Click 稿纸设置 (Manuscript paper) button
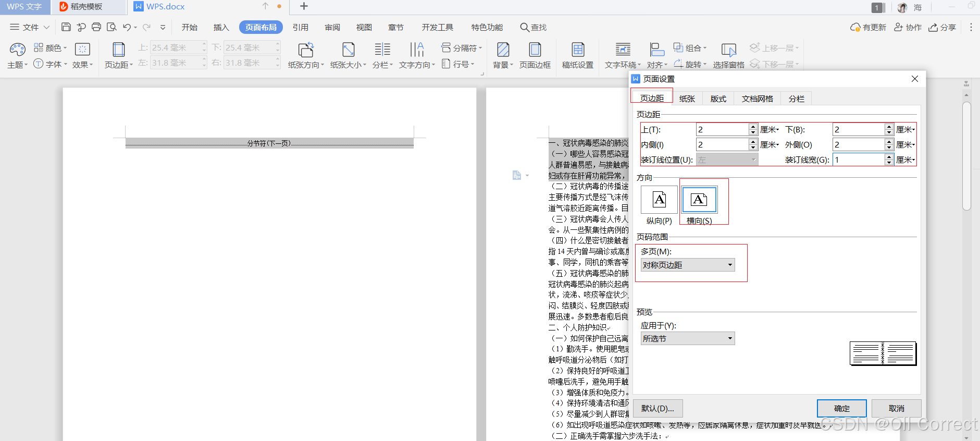This screenshot has width=980, height=441. (578, 55)
